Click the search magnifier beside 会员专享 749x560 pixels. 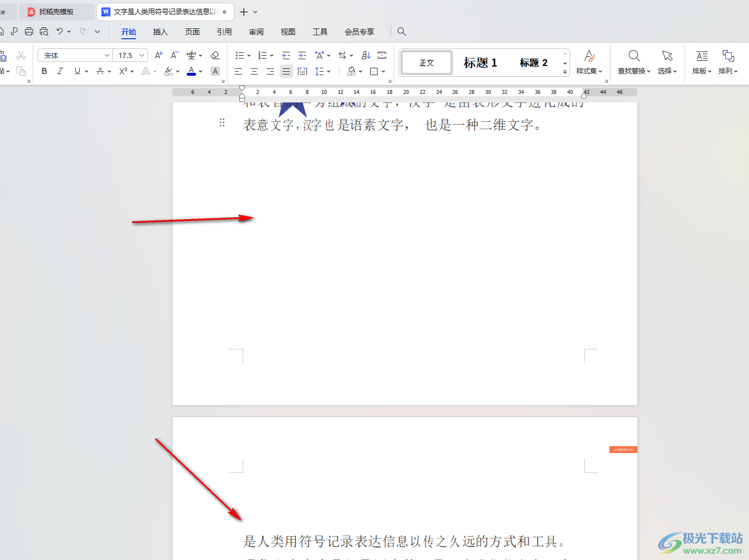pos(402,31)
